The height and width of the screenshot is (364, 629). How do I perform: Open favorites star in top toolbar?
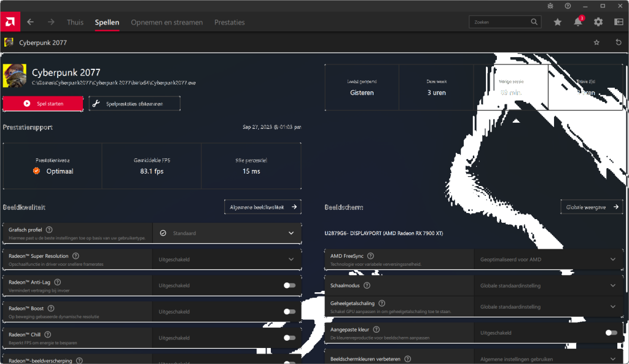coord(558,22)
